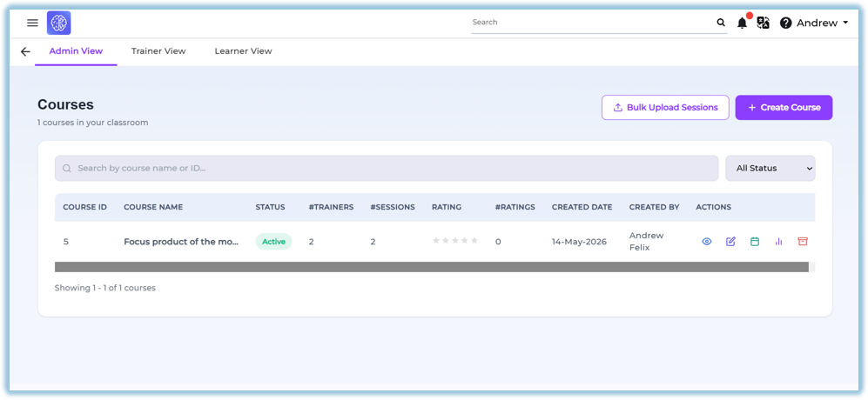Click the search magnifier in top bar

721,23
